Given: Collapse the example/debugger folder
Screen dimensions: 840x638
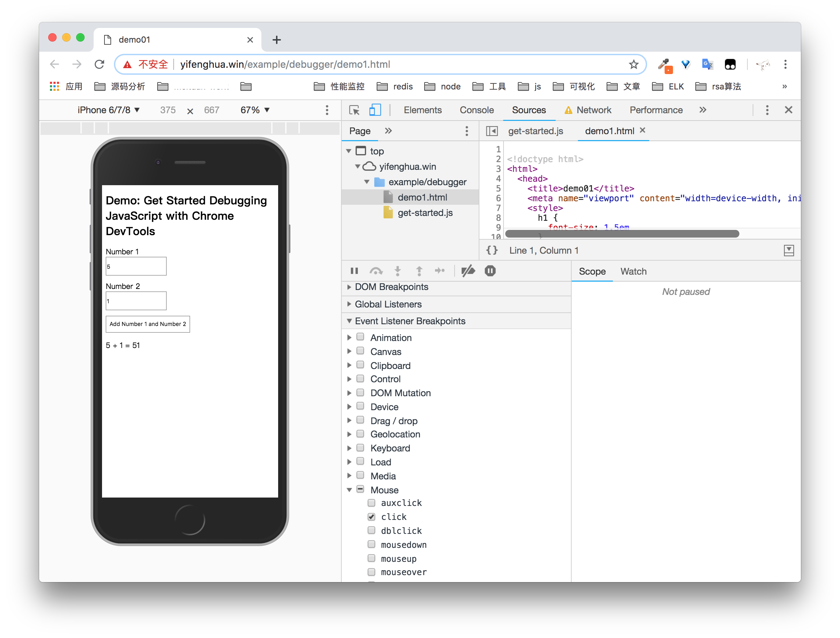Looking at the screenshot, I should point(367,182).
